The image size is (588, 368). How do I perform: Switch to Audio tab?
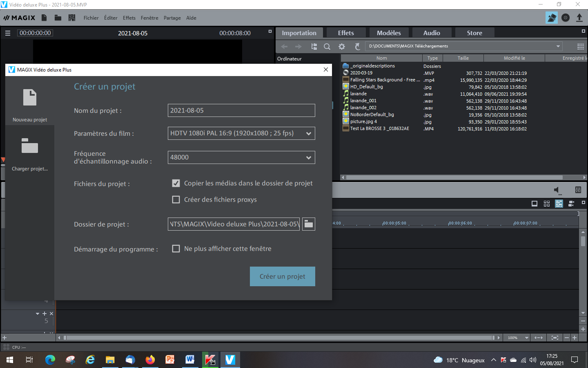coord(432,33)
